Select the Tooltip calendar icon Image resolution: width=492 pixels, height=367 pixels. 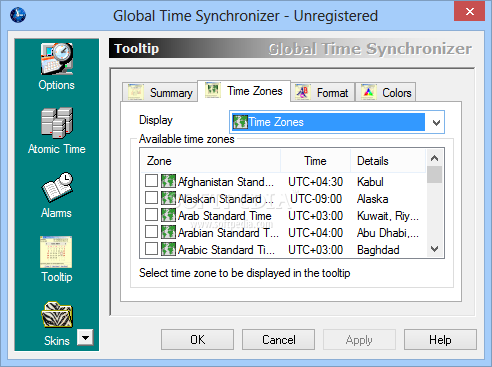(56, 252)
